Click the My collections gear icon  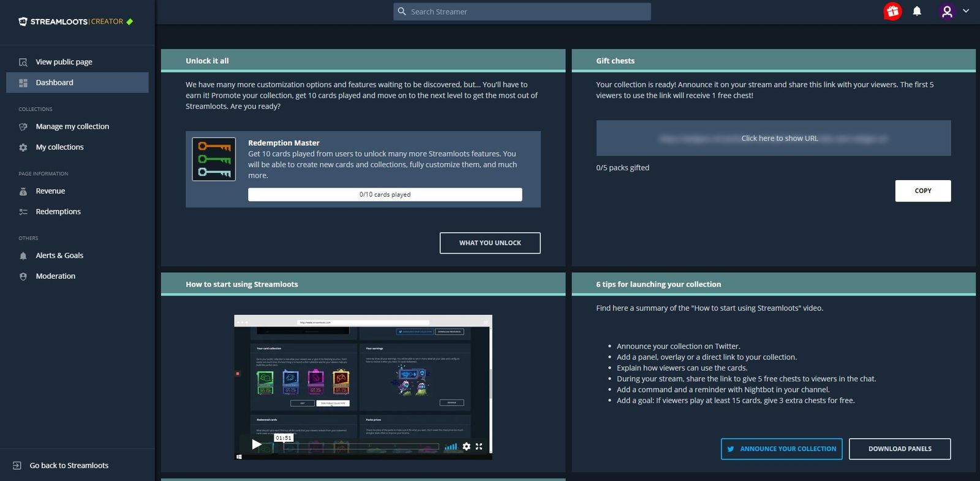point(23,148)
